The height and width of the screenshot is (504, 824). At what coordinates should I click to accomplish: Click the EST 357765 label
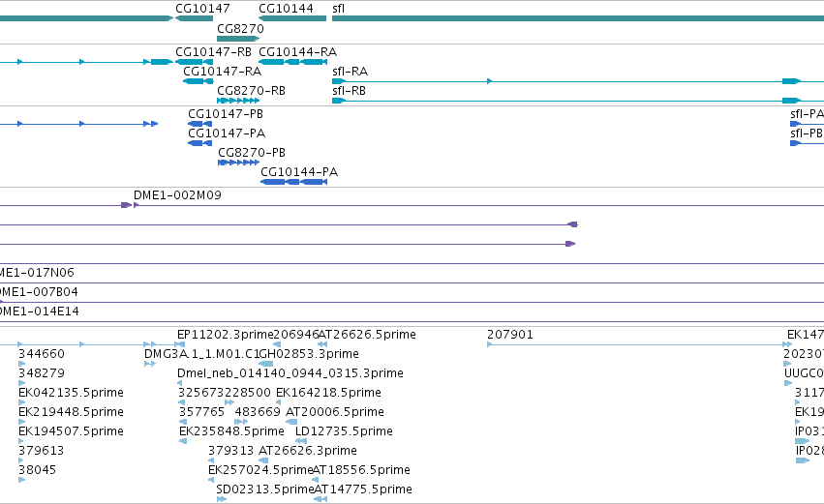pyautogui.click(x=201, y=412)
